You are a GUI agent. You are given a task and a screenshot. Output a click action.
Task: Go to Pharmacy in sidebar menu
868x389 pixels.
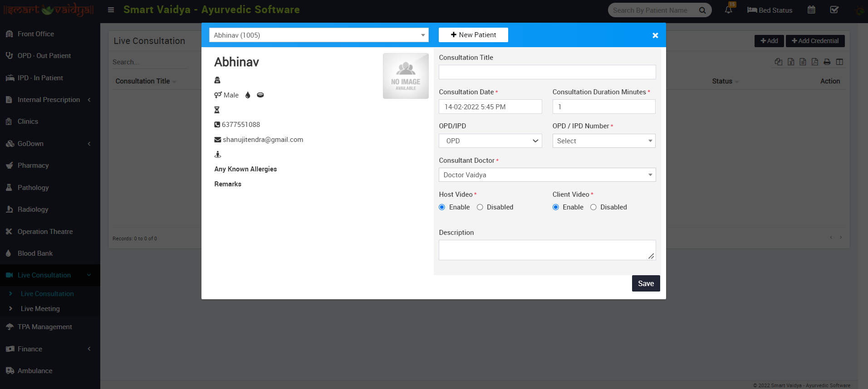coord(33,165)
